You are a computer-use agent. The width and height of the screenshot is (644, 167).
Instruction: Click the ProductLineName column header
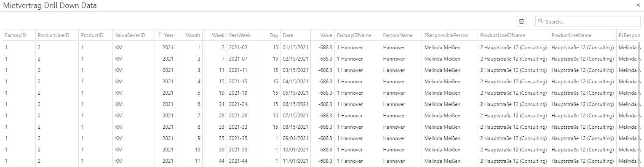pos(582,35)
